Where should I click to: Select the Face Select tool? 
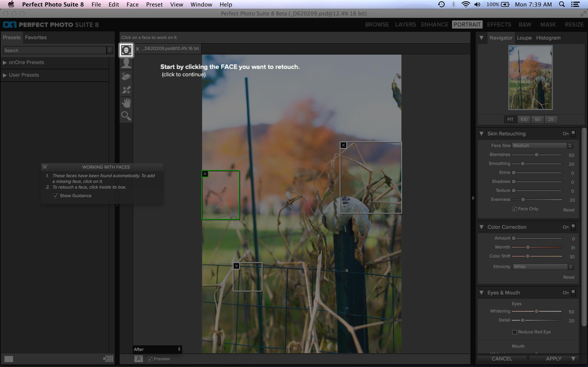126,50
